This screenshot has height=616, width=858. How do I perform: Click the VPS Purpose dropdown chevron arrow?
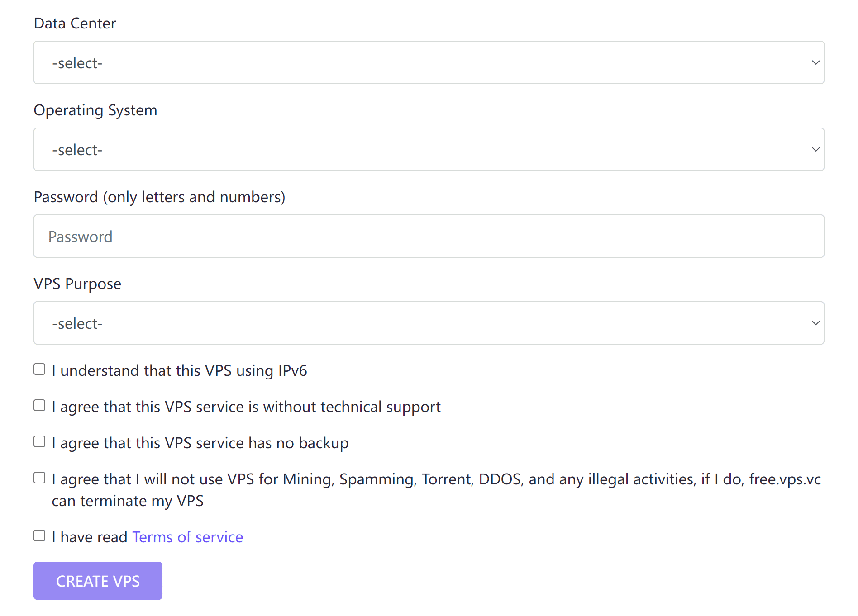(x=815, y=323)
